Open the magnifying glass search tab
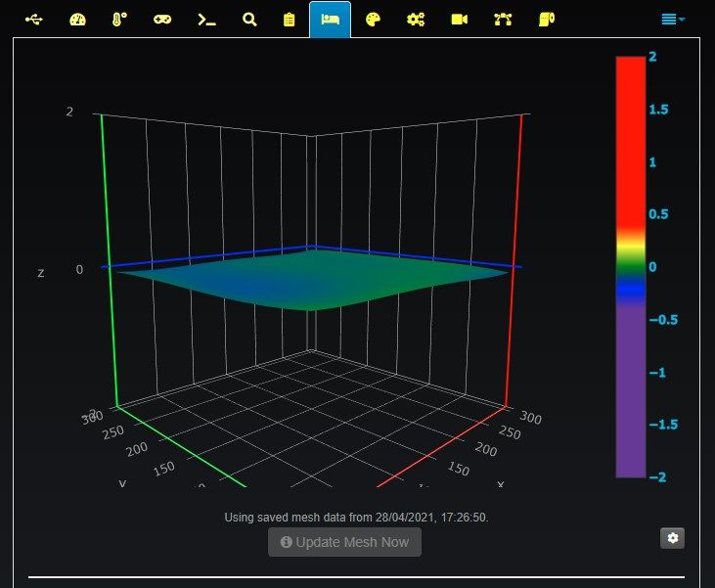The image size is (715, 588). coord(249,20)
